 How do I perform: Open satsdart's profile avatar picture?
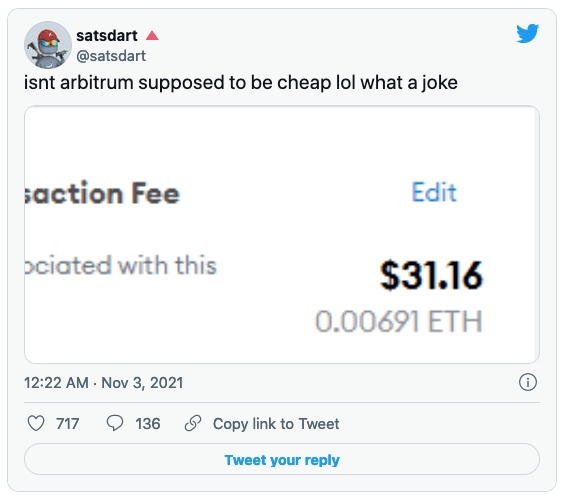tap(48, 45)
